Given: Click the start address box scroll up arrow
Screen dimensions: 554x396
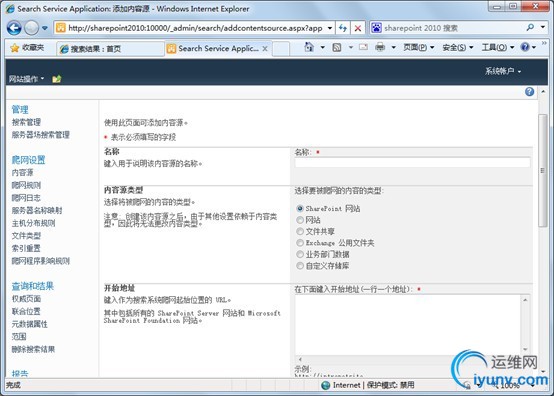Looking at the screenshot, I should 525,300.
